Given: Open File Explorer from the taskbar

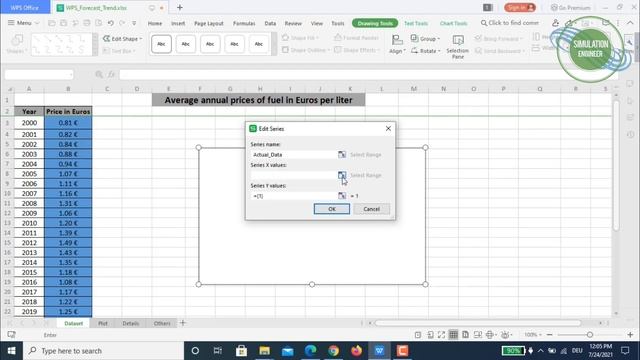Looking at the screenshot, I should (x=264, y=351).
